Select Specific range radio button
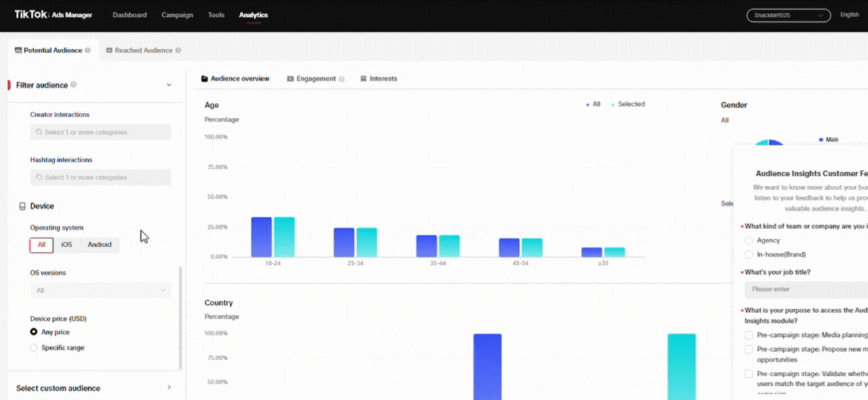The image size is (868, 400). pyautogui.click(x=34, y=348)
